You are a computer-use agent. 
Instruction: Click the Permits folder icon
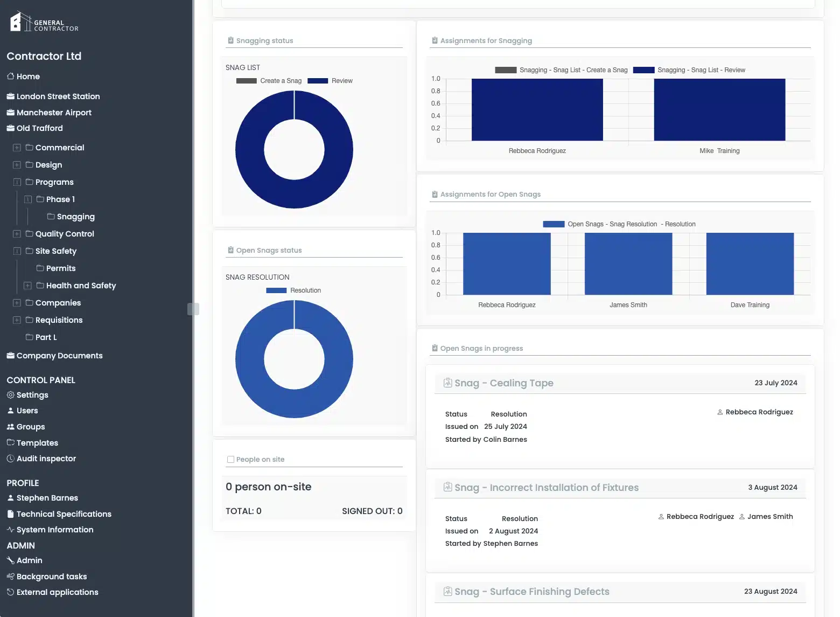40,268
